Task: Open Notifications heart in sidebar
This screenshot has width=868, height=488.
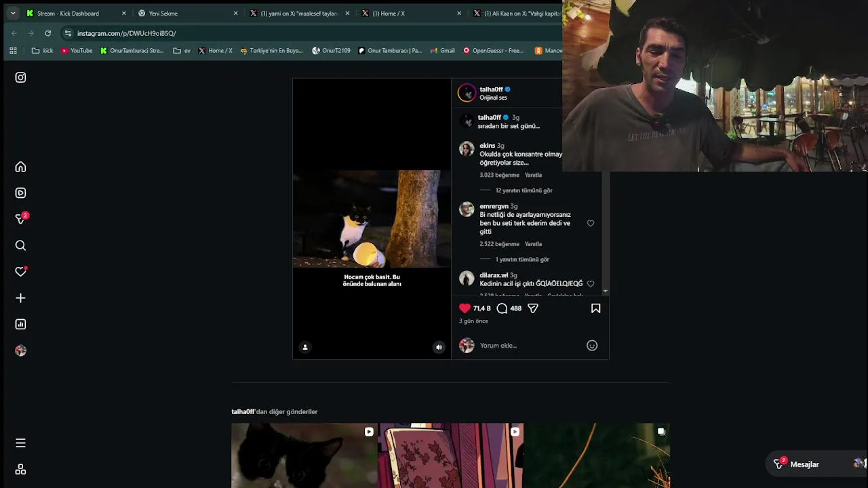Action: pos(20,272)
